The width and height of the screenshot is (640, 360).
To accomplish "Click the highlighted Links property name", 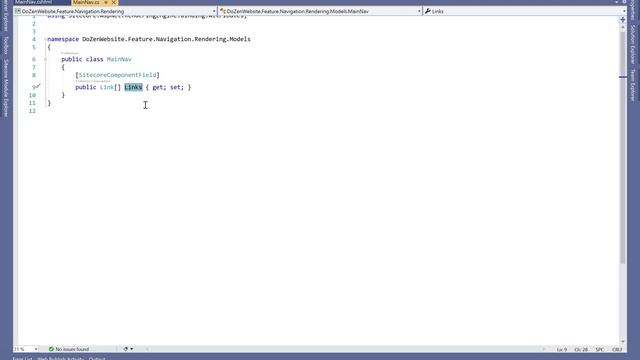I will pos(133,87).
